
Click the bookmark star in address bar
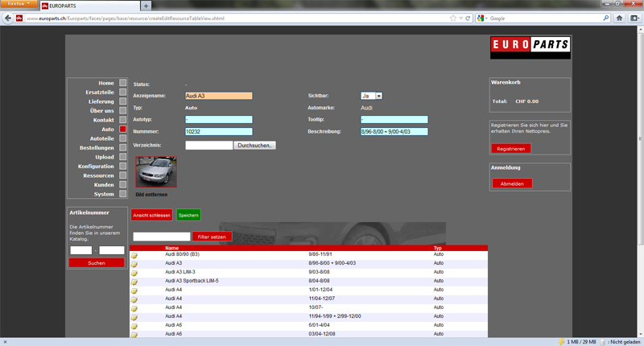[453, 18]
